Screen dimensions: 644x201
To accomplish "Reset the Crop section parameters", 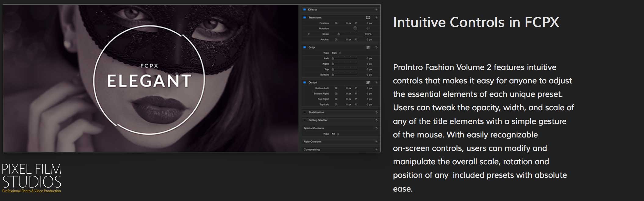I will click(376, 47).
